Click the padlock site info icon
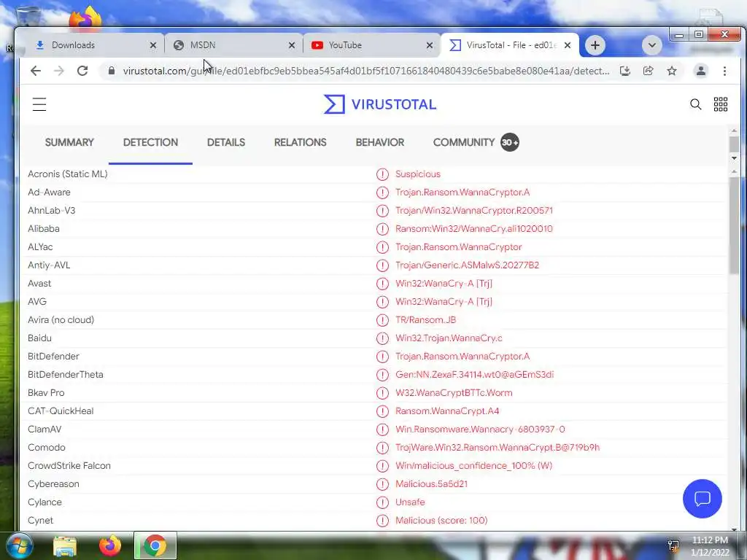 [112, 71]
